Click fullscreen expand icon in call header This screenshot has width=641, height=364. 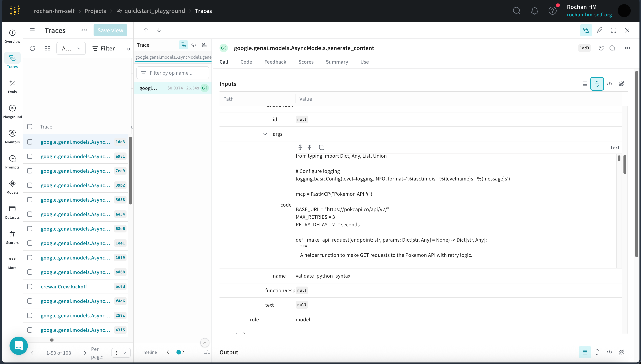614,30
